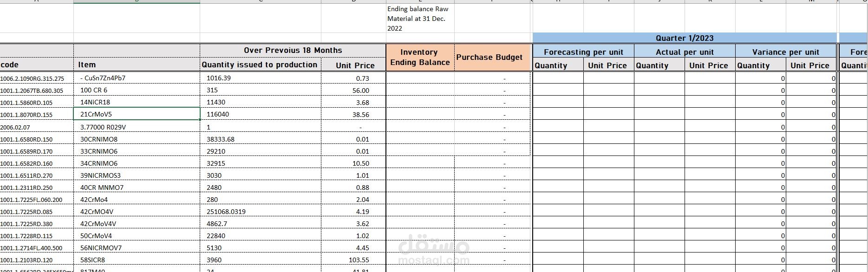Click Quantity header under Forecasting per unit
Viewport: 868px width, 272px height.
click(x=558, y=65)
